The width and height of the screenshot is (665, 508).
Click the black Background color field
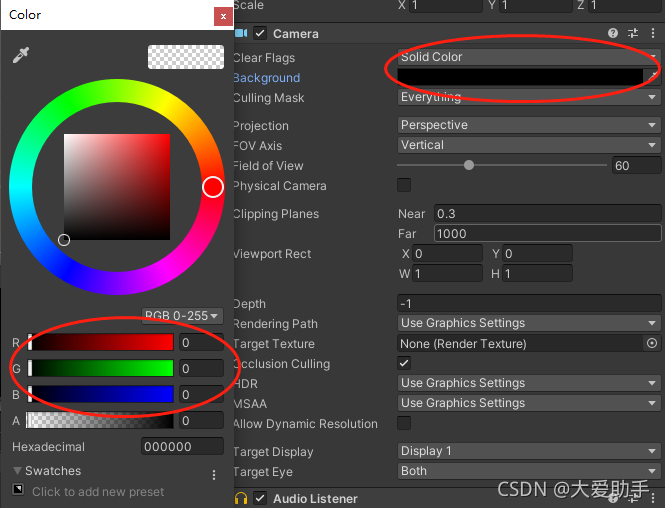520,77
